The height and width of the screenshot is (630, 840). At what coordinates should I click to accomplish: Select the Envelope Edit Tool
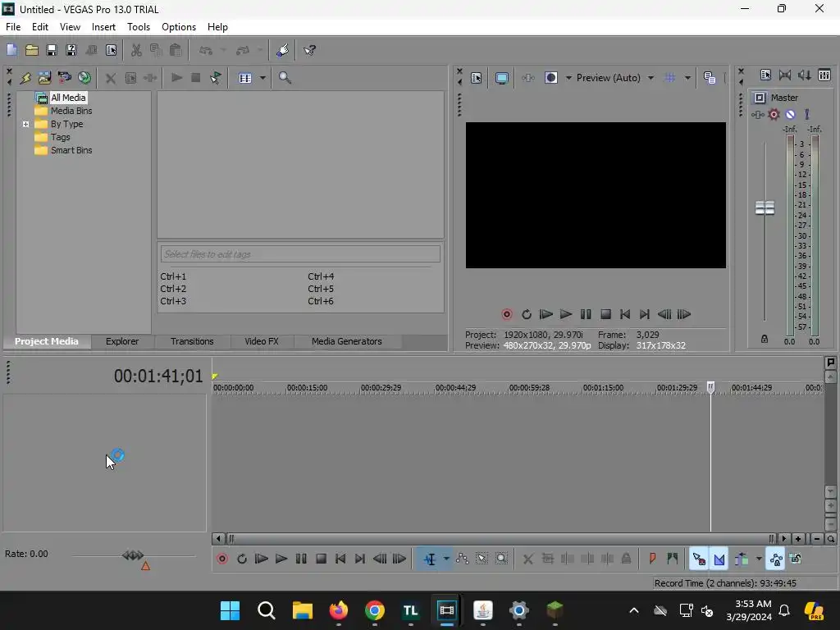462,559
